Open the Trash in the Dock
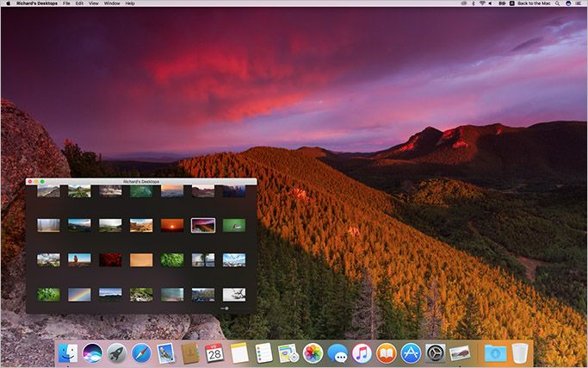 click(520, 353)
